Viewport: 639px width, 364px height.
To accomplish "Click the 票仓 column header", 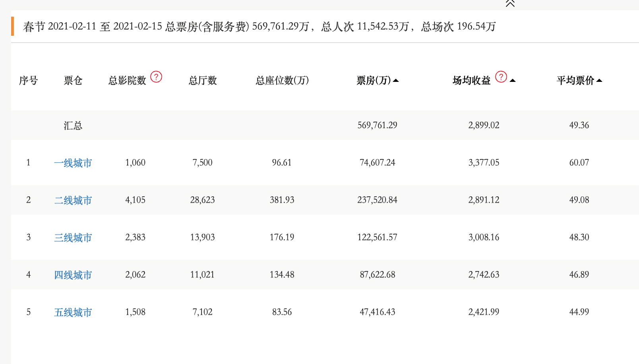I will click(x=73, y=81).
